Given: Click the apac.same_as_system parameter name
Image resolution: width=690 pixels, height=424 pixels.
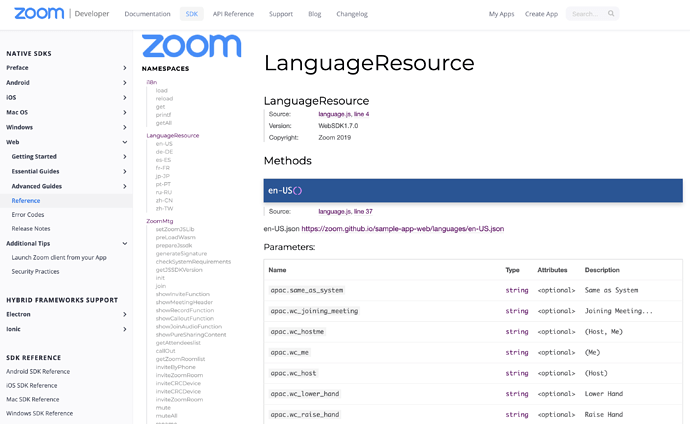Looking at the screenshot, I should [x=307, y=290].
